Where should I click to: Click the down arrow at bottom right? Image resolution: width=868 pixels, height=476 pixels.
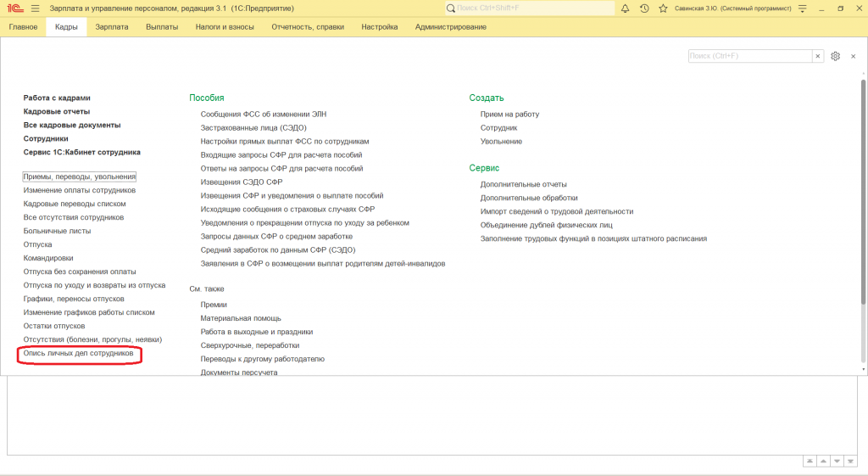pos(837,461)
